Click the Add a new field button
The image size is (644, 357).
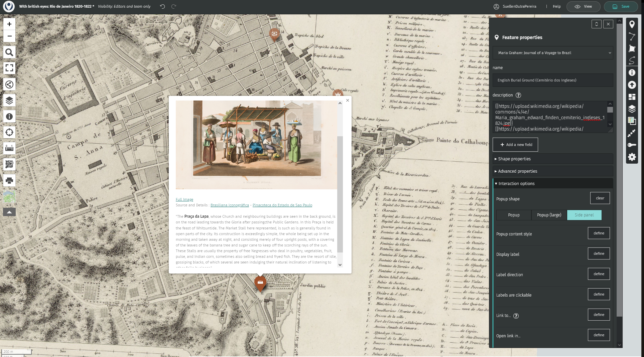click(515, 145)
